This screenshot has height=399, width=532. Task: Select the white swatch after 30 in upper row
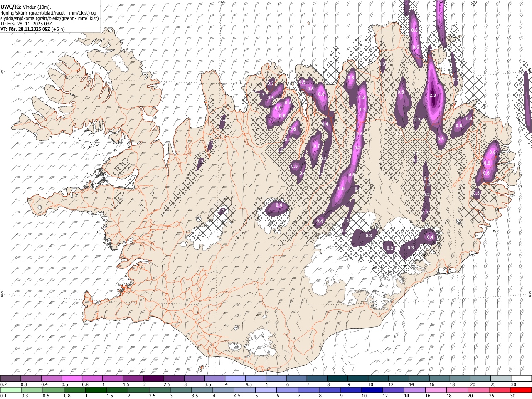click(x=521, y=378)
